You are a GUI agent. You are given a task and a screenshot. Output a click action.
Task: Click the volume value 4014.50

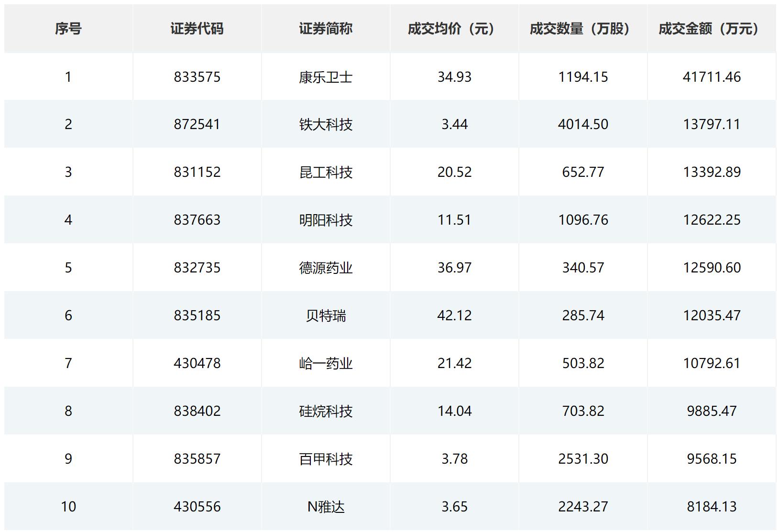(583, 124)
